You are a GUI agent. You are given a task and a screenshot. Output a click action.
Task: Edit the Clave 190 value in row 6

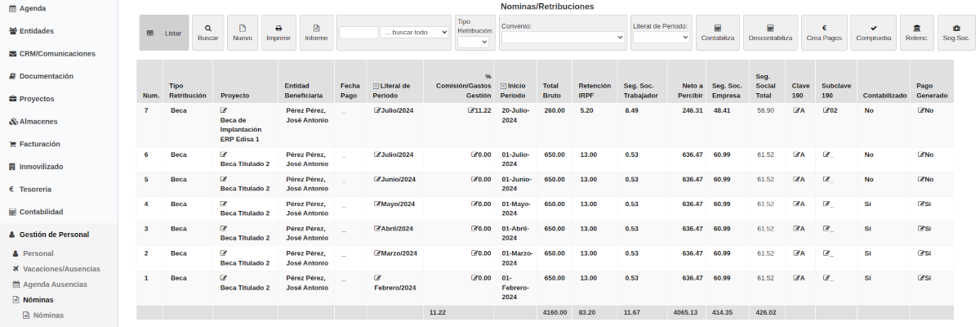tap(799, 155)
